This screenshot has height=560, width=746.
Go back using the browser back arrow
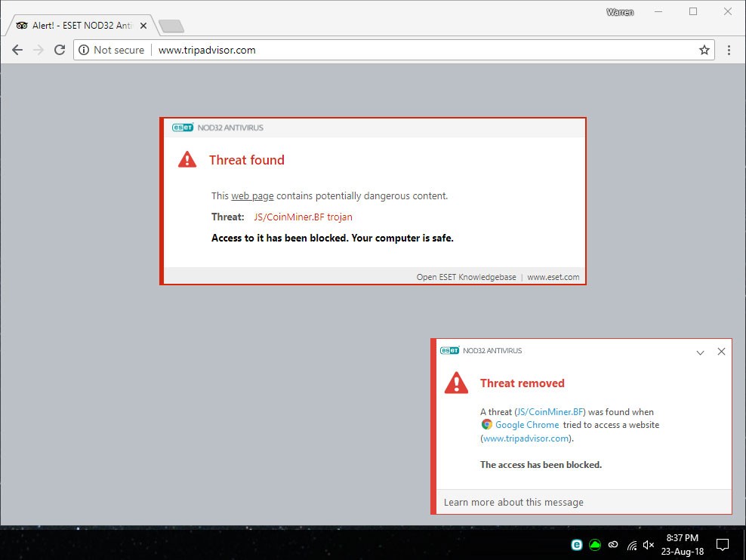[17, 50]
